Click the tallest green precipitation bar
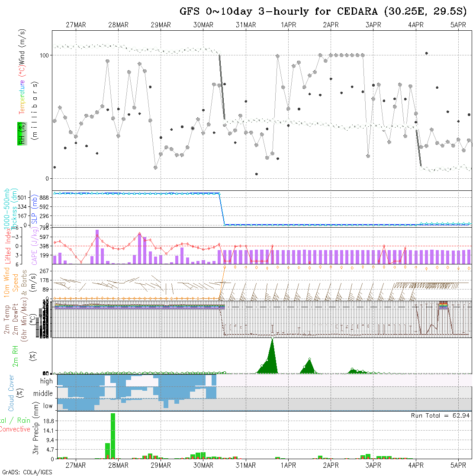 coord(113,435)
